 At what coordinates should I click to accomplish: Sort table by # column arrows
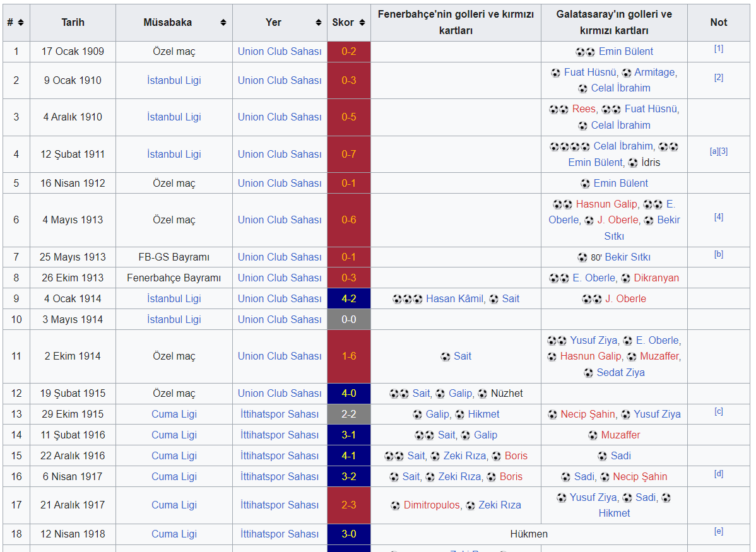[x=21, y=23]
